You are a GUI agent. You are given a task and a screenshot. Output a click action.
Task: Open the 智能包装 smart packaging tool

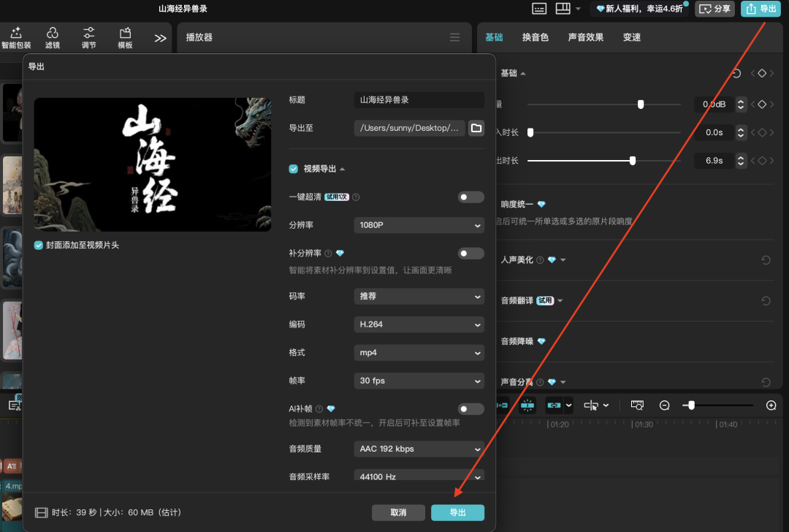point(16,38)
